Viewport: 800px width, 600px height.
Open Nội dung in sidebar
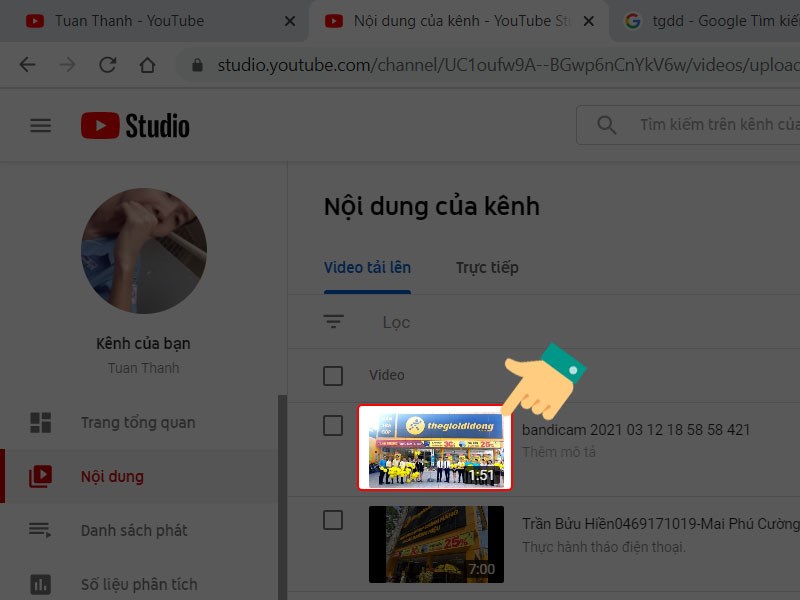tap(139, 477)
